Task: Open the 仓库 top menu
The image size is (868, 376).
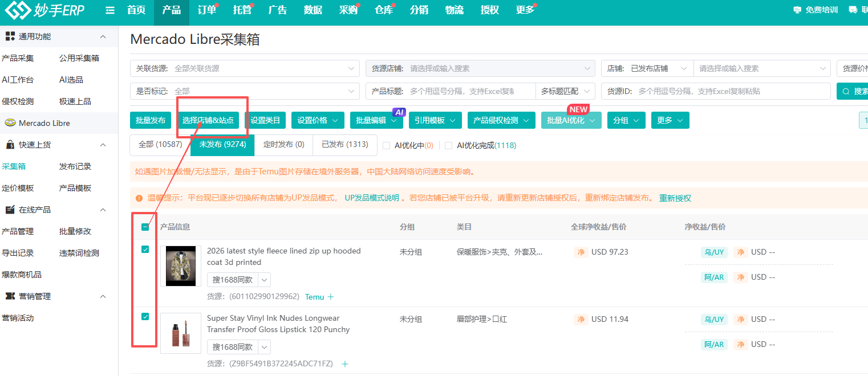Action: pos(384,10)
